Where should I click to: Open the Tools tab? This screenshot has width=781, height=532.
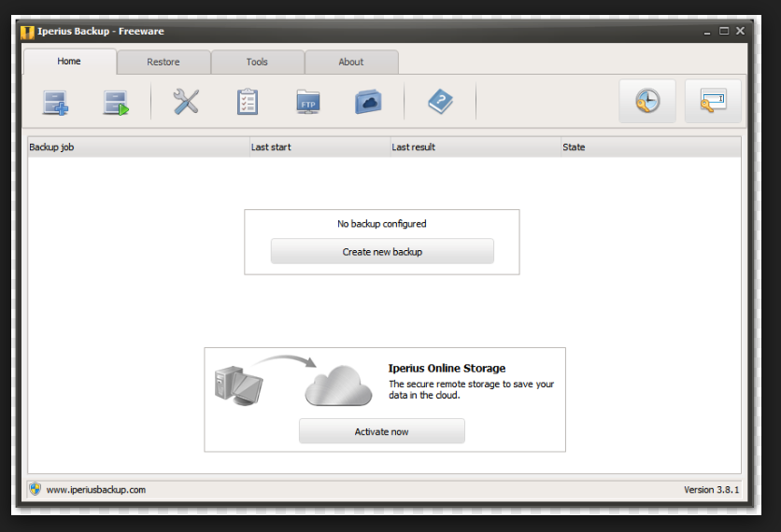point(257,63)
